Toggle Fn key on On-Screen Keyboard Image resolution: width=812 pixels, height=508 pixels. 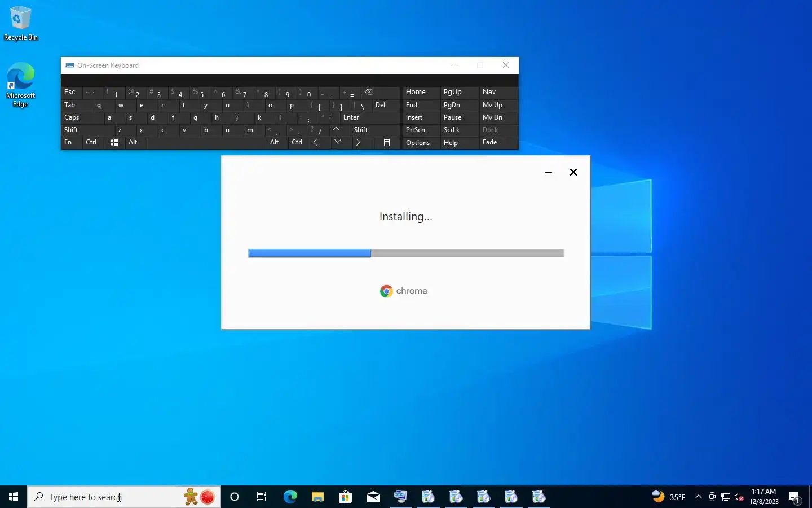[x=72, y=142]
